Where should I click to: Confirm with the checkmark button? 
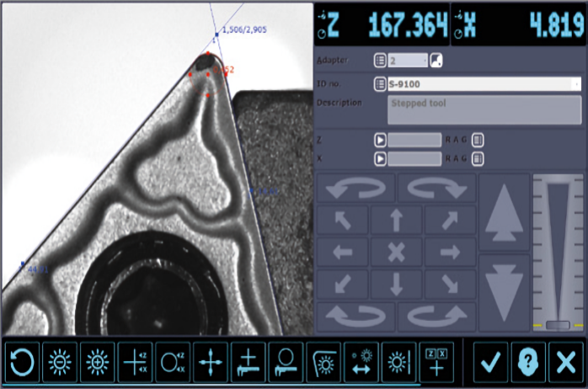click(x=490, y=362)
